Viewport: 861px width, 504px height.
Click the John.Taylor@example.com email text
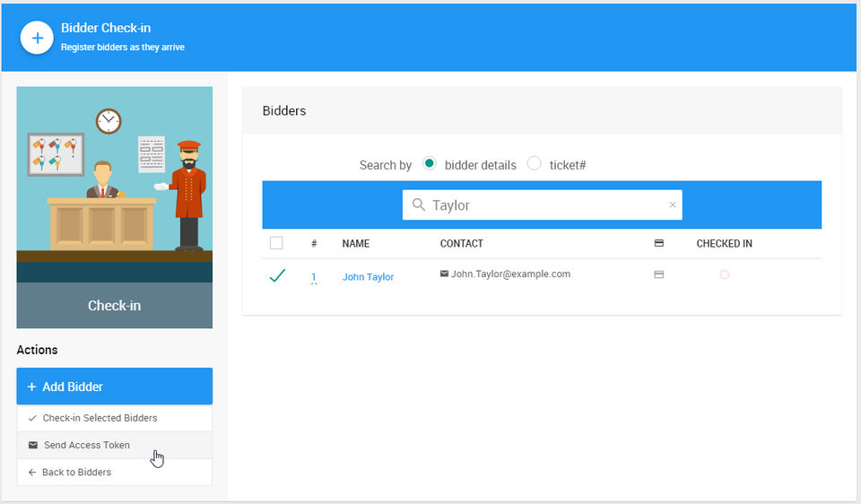click(510, 274)
